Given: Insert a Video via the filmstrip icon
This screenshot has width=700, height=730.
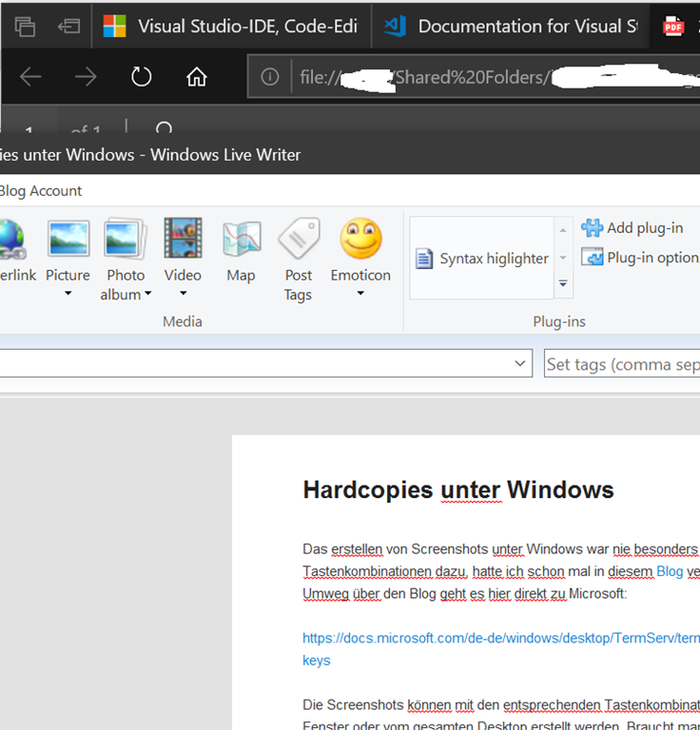Looking at the screenshot, I should click(183, 240).
